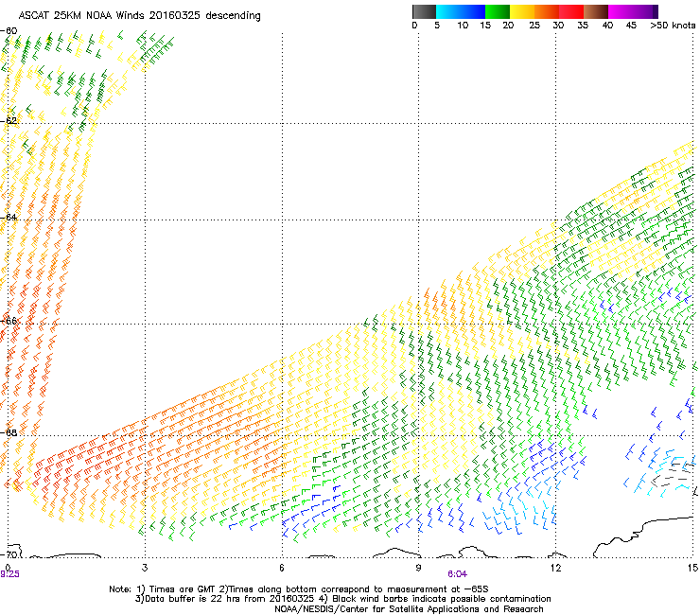The image size is (700, 615).
Task: Click the title 'ASCAT 25KM NOAA Winds 20160325 descending'
Action: pos(139,16)
